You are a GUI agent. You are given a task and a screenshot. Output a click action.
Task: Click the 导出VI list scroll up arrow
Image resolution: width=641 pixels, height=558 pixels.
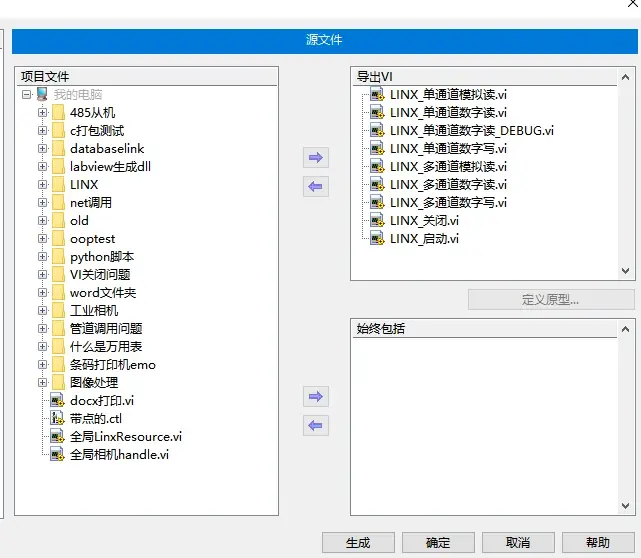(x=625, y=77)
